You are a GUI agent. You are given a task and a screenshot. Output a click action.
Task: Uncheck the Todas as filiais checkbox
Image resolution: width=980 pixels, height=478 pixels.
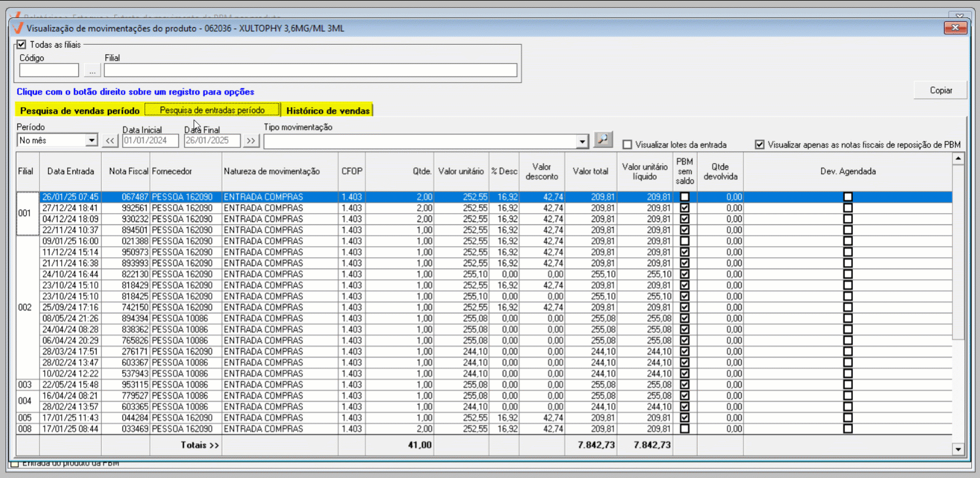coord(22,45)
